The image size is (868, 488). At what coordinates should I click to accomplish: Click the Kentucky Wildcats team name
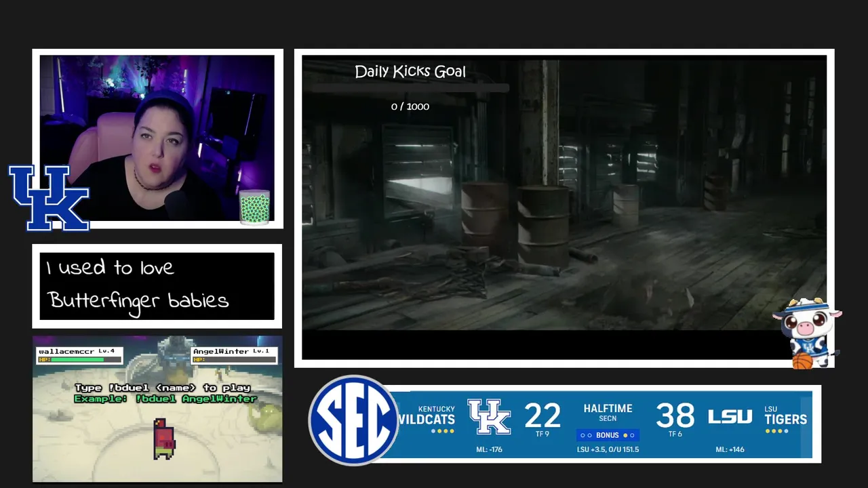pos(427,415)
